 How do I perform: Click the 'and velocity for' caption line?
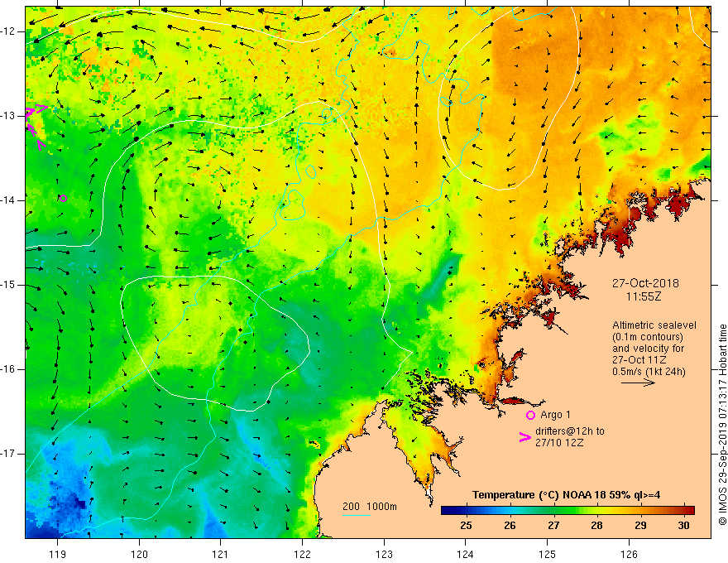pyautogui.click(x=648, y=349)
